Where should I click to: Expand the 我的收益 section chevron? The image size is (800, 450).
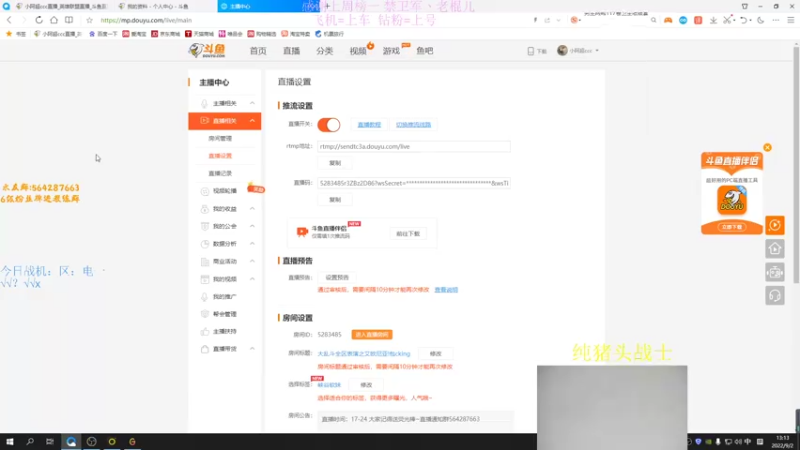point(252,209)
